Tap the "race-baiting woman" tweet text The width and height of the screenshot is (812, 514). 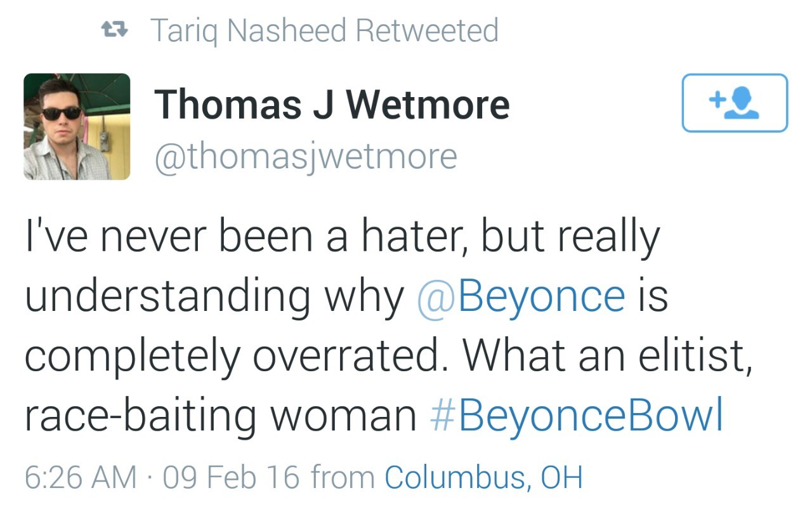[220, 415]
